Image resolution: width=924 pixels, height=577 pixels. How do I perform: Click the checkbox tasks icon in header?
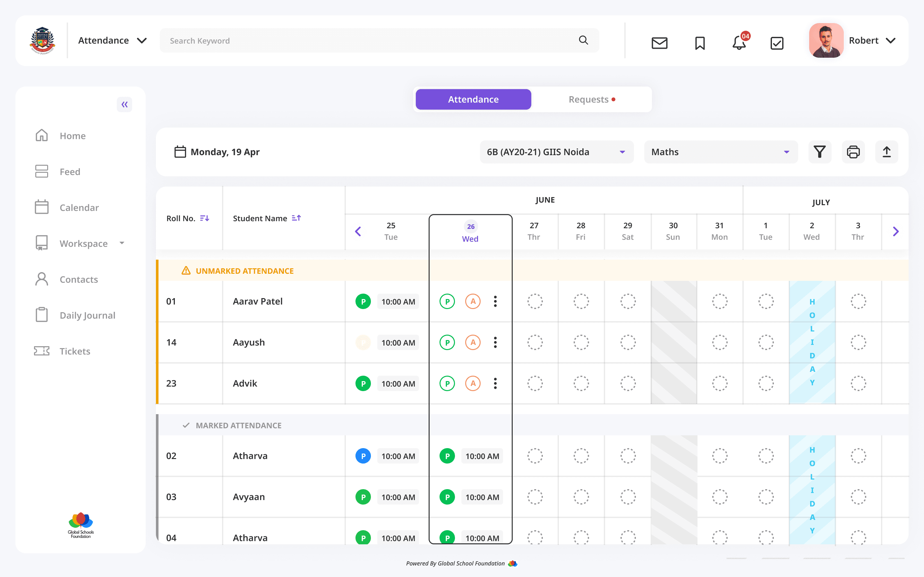click(x=777, y=43)
